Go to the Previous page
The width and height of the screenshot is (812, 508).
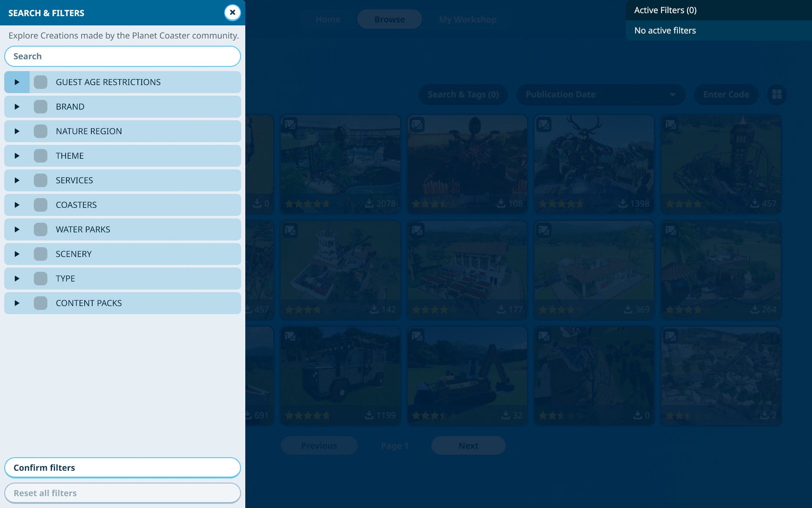pos(319,446)
